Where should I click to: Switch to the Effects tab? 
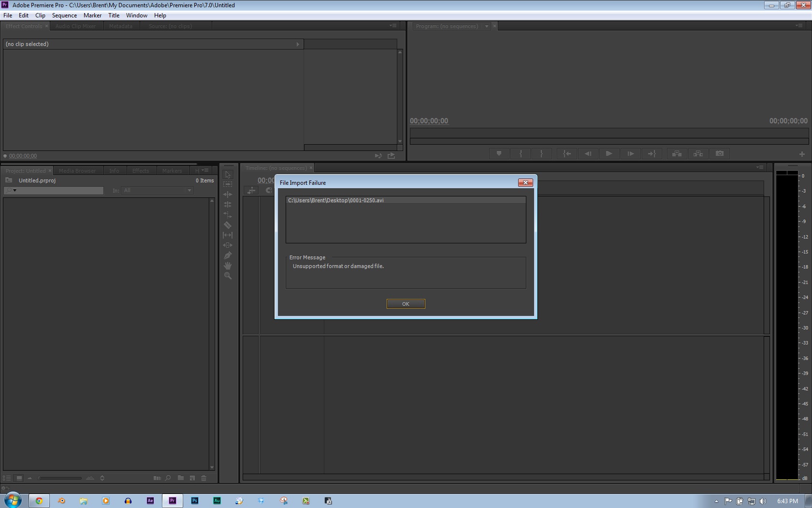pyautogui.click(x=141, y=171)
